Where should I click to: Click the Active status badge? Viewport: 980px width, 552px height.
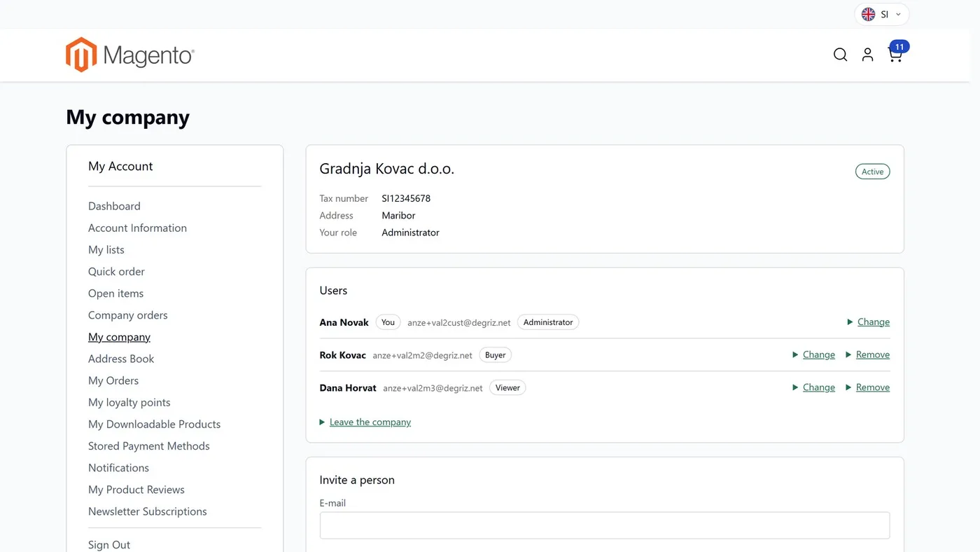(x=873, y=172)
